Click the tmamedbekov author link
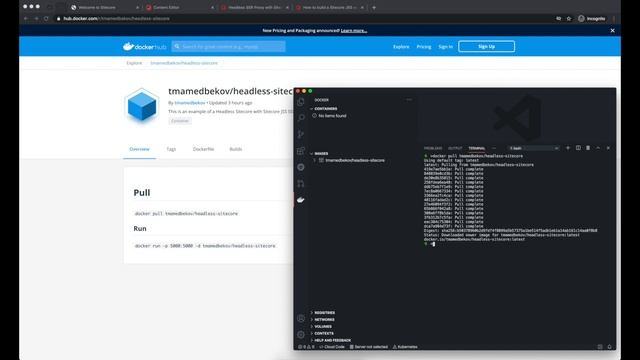640x360 pixels. tap(190, 103)
